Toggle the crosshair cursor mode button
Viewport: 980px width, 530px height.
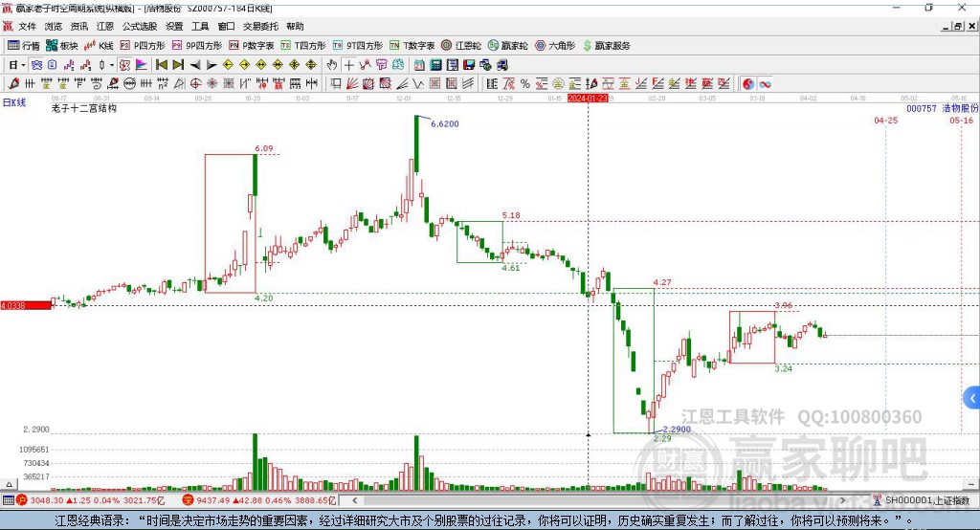point(348,65)
